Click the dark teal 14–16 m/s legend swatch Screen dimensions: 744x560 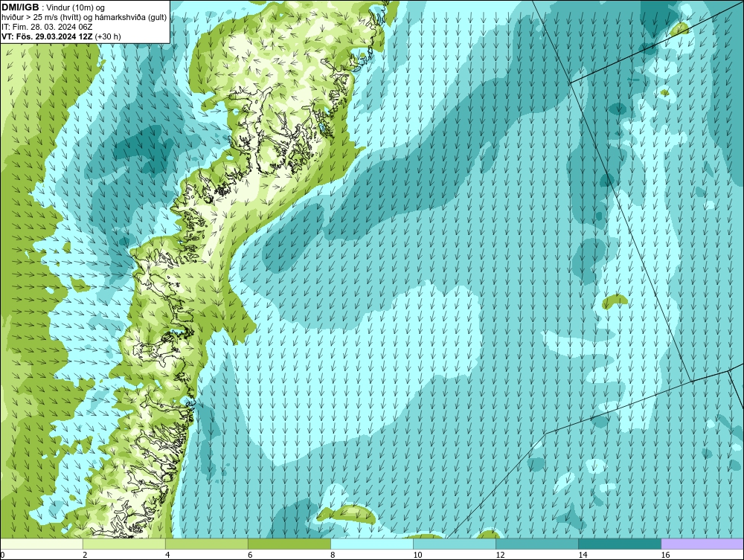pos(620,544)
